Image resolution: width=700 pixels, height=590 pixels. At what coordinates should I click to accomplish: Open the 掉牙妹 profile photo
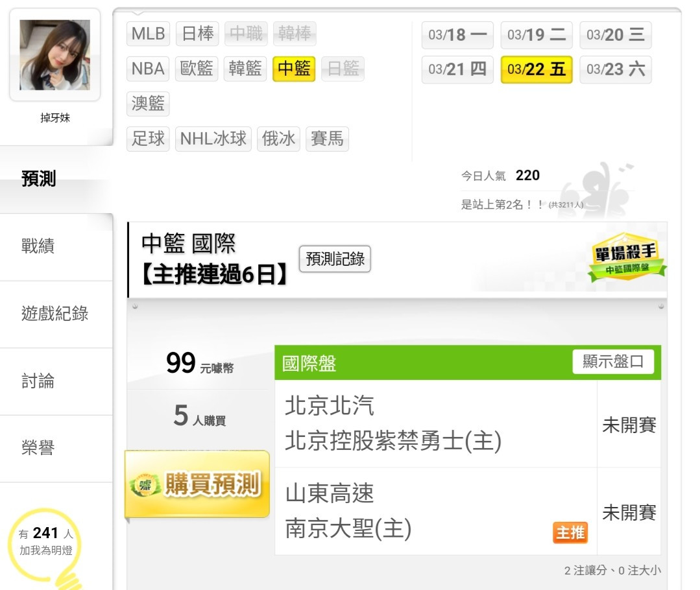click(55, 55)
